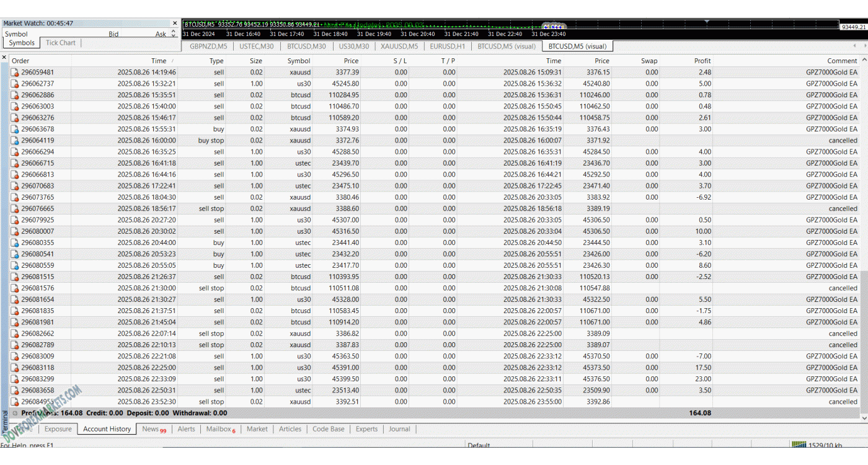Open the Mailbox tab
The width and height of the screenshot is (868, 465).
[x=219, y=429]
